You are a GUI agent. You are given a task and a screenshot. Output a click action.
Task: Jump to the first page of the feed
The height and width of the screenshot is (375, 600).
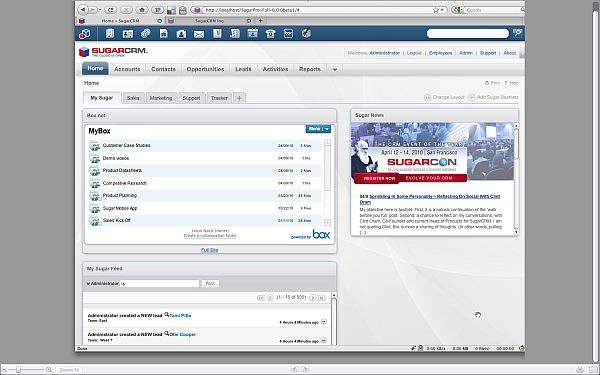click(261, 298)
